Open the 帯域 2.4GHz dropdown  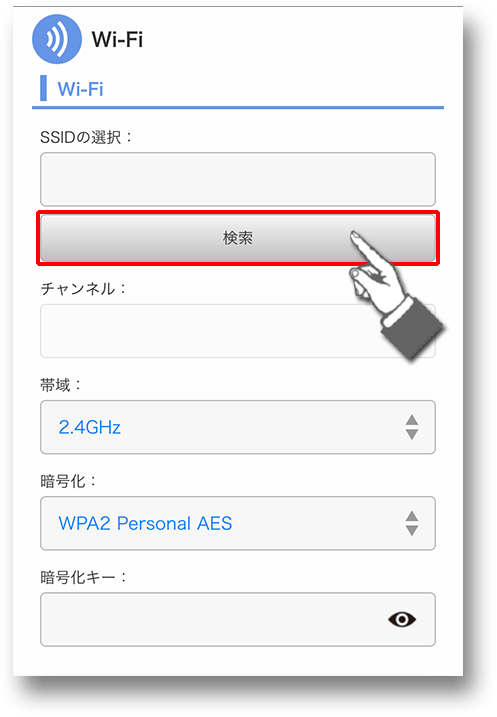click(238, 427)
